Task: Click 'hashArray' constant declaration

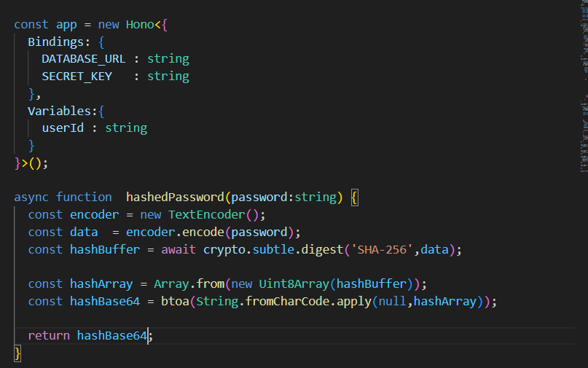Action: 101,284
